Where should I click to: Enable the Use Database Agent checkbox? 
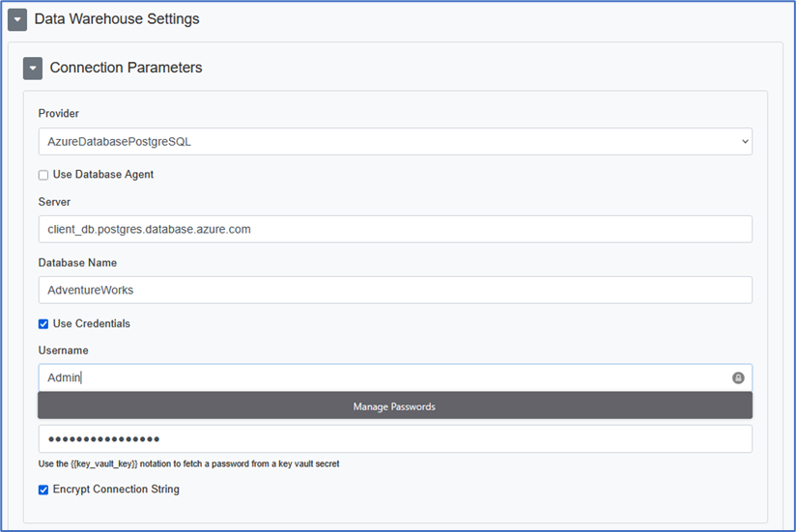click(43, 175)
